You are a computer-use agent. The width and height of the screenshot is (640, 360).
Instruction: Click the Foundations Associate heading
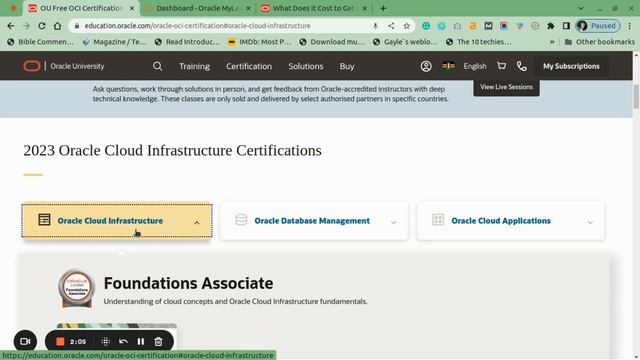(188, 283)
